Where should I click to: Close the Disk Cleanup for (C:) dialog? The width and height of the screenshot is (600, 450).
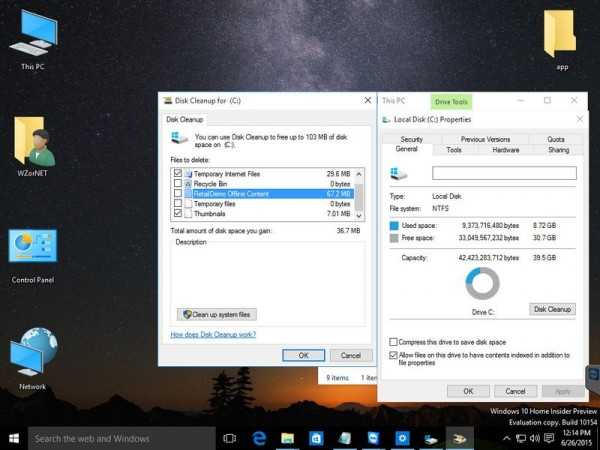368,100
